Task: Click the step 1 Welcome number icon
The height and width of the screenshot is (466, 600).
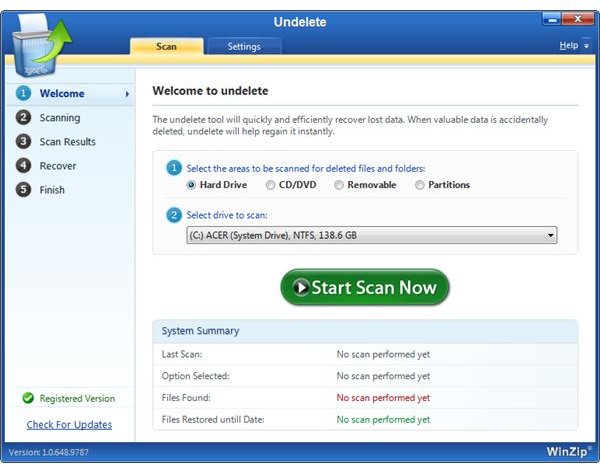Action: click(23, 93)
